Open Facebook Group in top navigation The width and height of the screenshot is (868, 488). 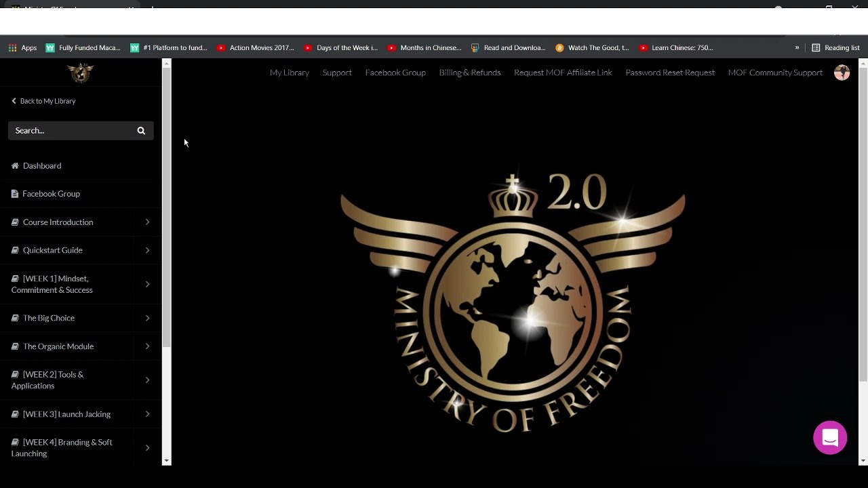point(395,73)
